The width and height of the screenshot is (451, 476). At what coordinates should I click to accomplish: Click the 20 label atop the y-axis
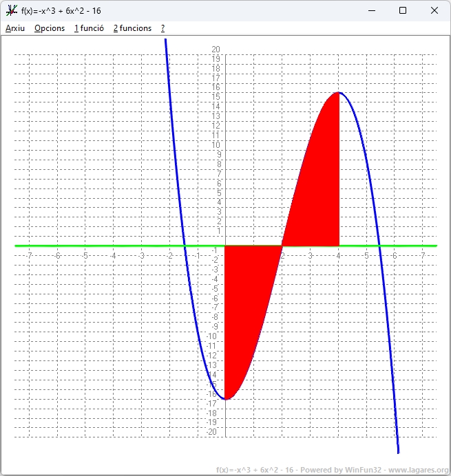216,50
